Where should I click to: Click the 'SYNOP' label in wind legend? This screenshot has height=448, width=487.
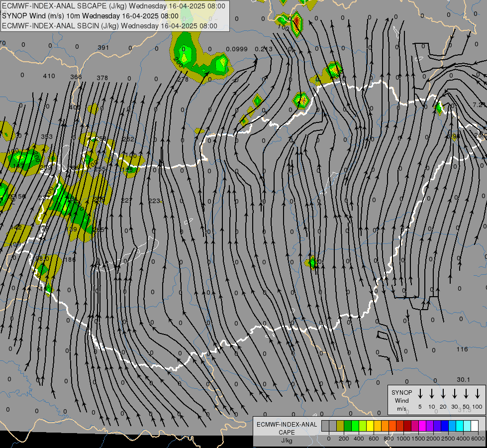[x=401, y=392]
